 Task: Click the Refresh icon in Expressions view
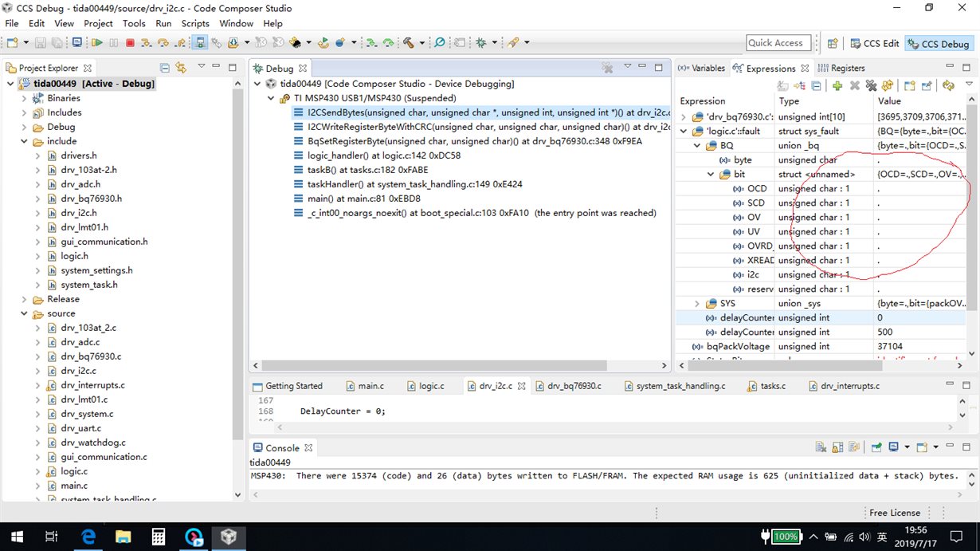click(x=948, y=85)
